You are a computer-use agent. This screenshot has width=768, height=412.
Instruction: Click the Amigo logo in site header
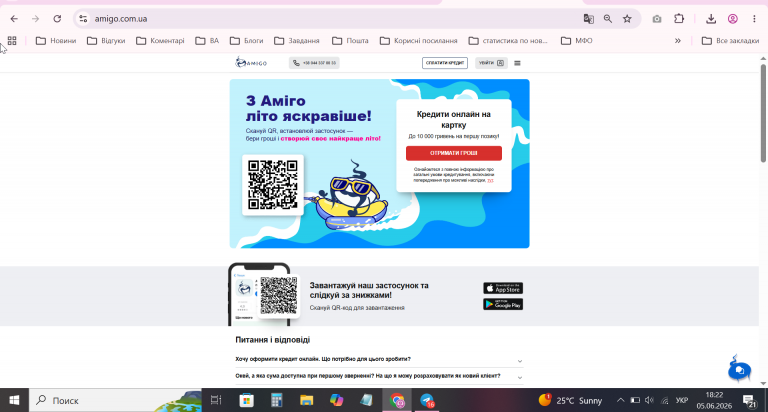[x=251, y=63]
